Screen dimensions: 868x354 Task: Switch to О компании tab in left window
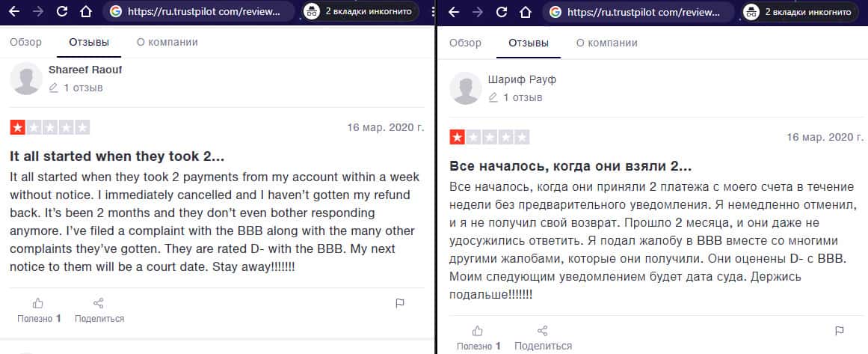(x=167, y=42)
